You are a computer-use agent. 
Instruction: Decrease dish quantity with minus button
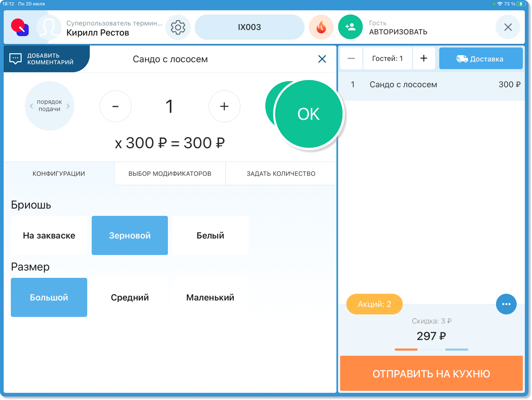tap(115, 106)
